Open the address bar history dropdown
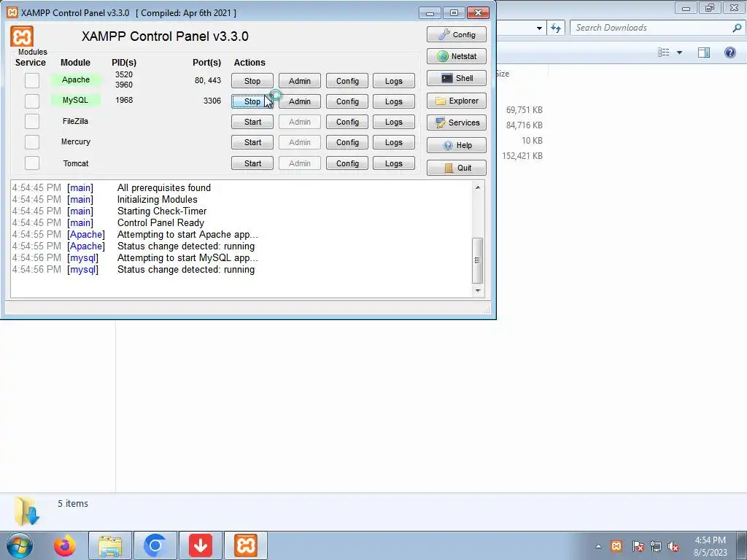The height and width of the screenshot is (560, 747). [x=539, y=28]
